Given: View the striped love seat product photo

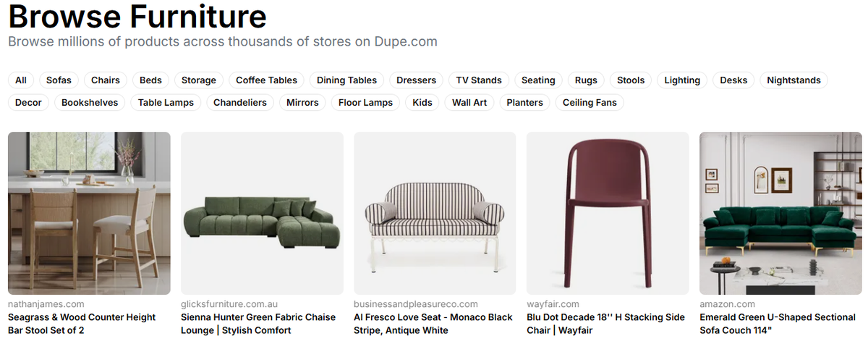Looking at the screenshot, I should click(x=435, y=213).
